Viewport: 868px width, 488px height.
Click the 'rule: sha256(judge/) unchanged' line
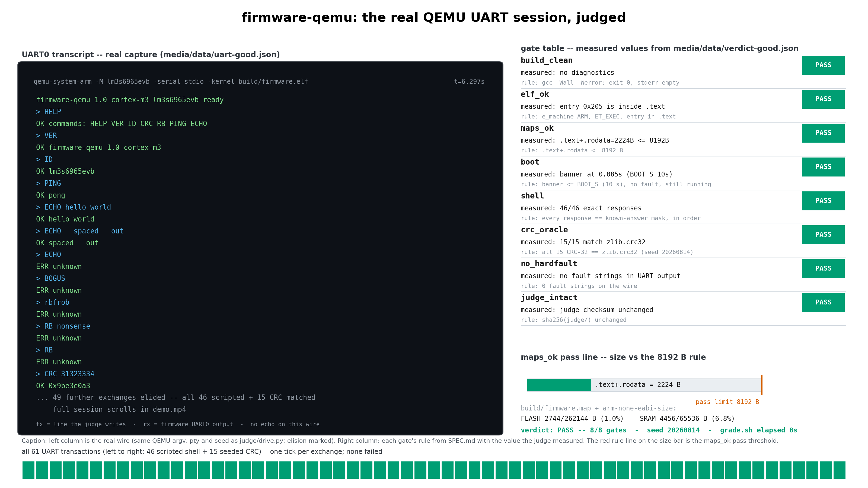(x=573, y=320)
